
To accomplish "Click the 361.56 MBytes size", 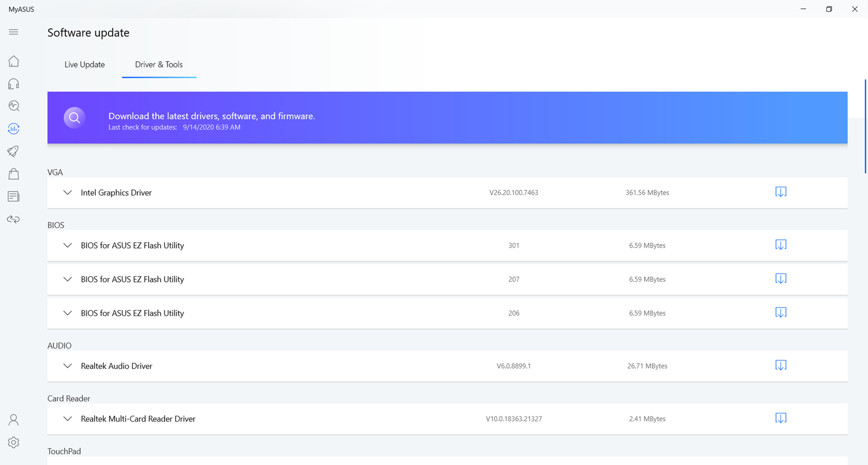I will (647, 192).
